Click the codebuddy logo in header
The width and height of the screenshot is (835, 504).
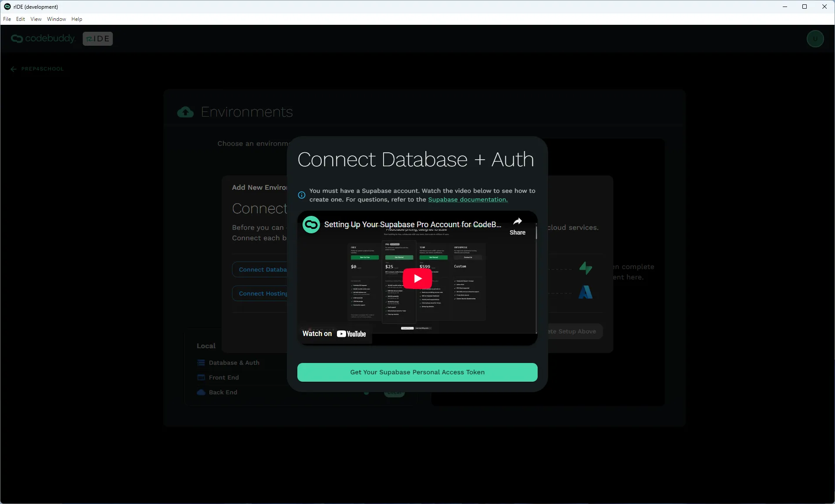(43, 39)
